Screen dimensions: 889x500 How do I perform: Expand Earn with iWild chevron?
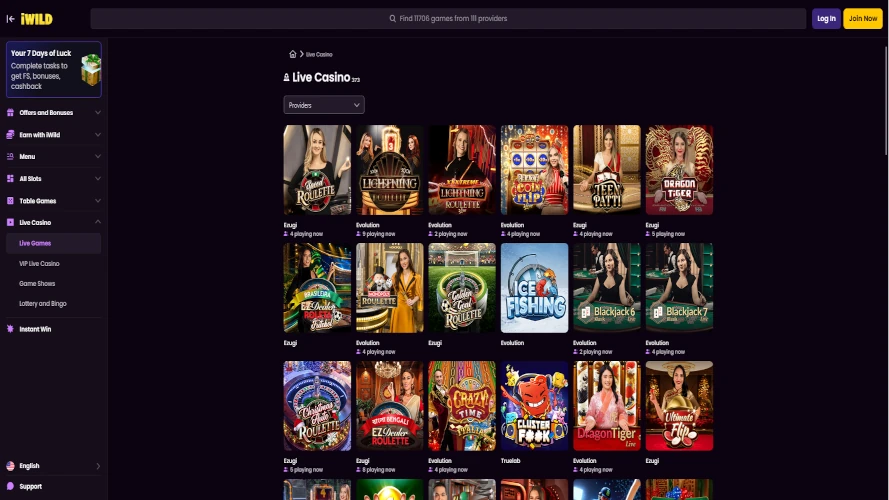coord(98,135)
